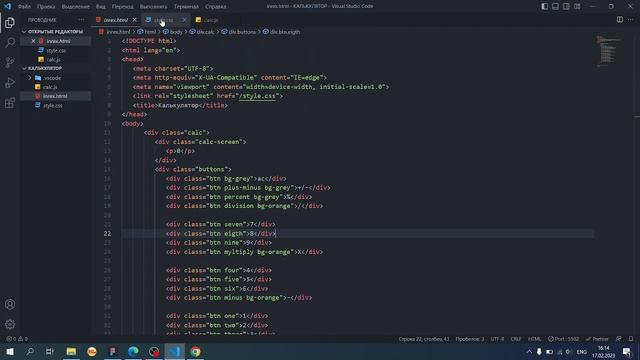This screenshot has height=360, width=640.
Task: Open the Search view in activity bar
Action: tap(10, 42)
